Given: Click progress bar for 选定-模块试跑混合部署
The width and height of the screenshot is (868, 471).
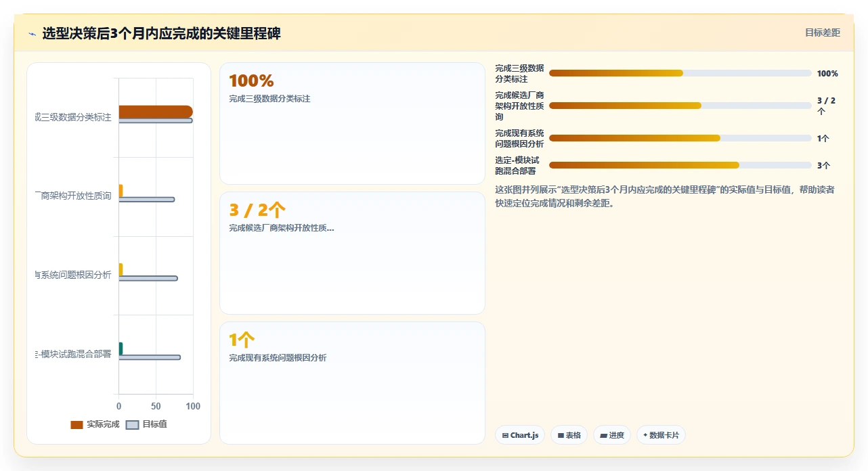Looking at the screenshot, I should [680, 165].
